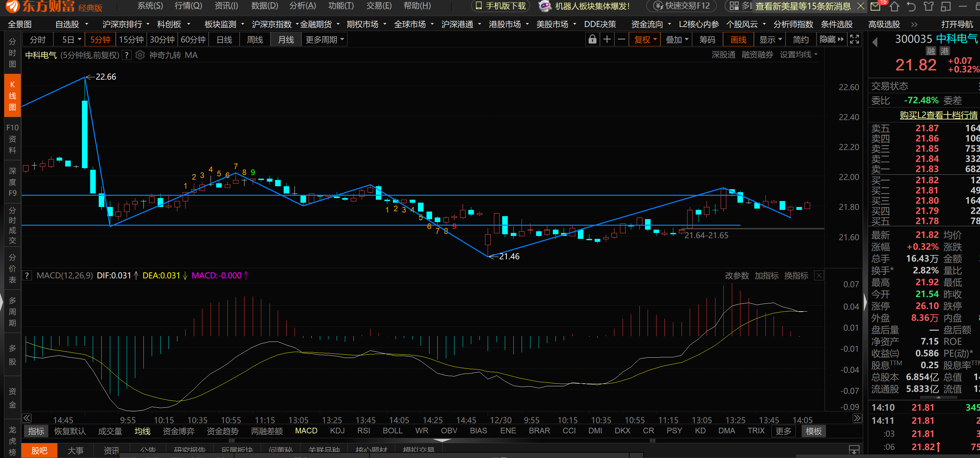
Task: Expand the 更多周期 period dropdown
Action: click(x=324, y=39)
